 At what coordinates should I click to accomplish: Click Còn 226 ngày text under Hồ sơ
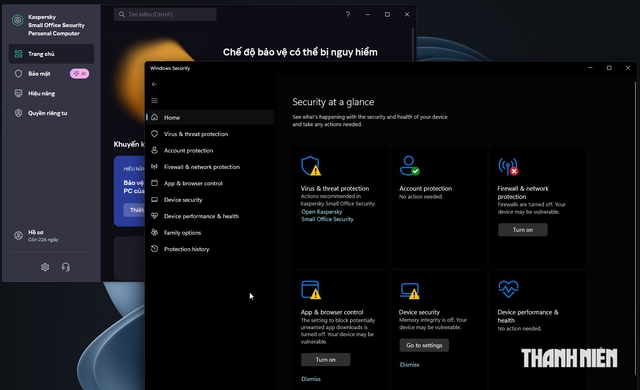[x=43, y=240]
